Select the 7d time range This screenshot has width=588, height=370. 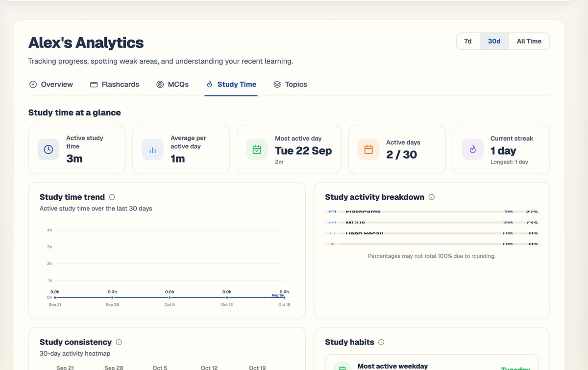click(x=468, y=41)
